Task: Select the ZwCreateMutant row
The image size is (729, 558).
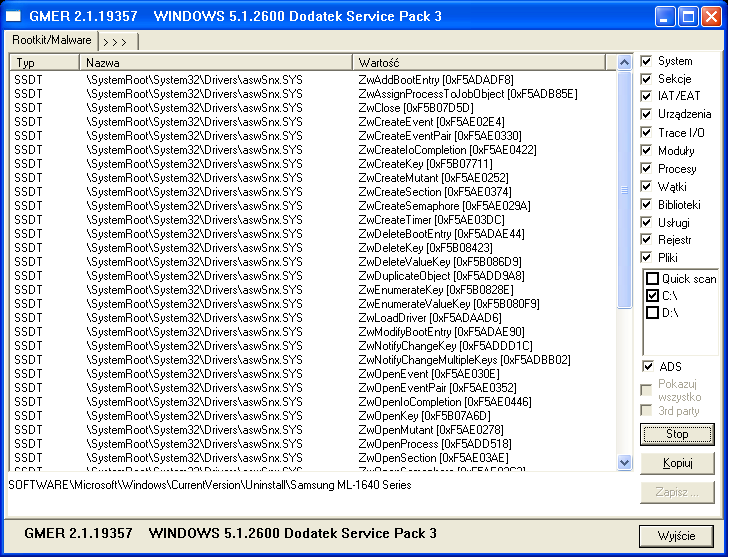Action: [313, 178]
